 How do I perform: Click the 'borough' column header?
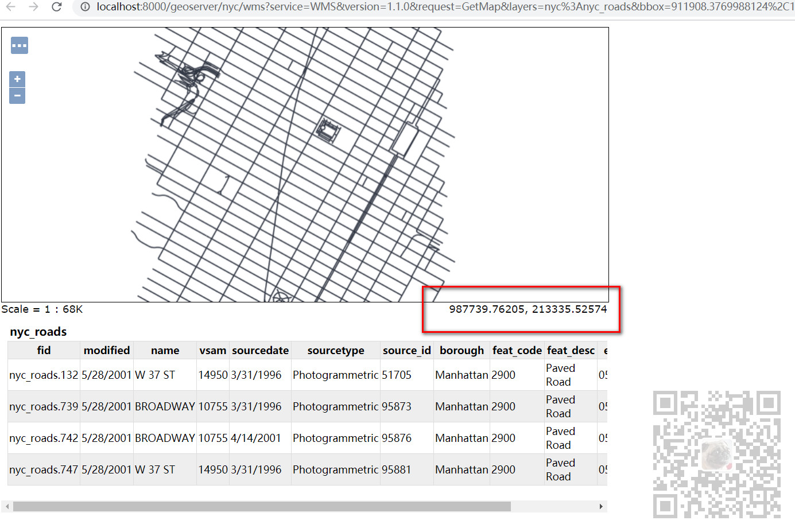(462, 351)
